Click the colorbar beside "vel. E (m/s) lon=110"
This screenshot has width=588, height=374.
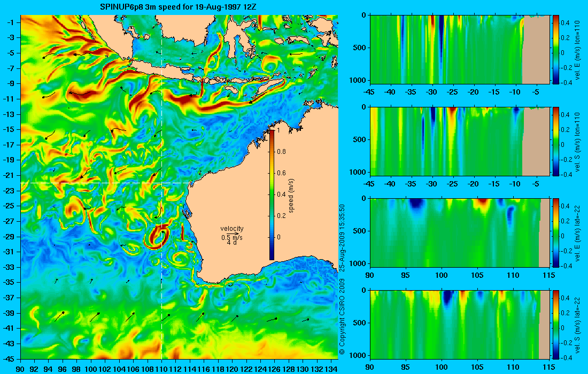coord(556,50)
